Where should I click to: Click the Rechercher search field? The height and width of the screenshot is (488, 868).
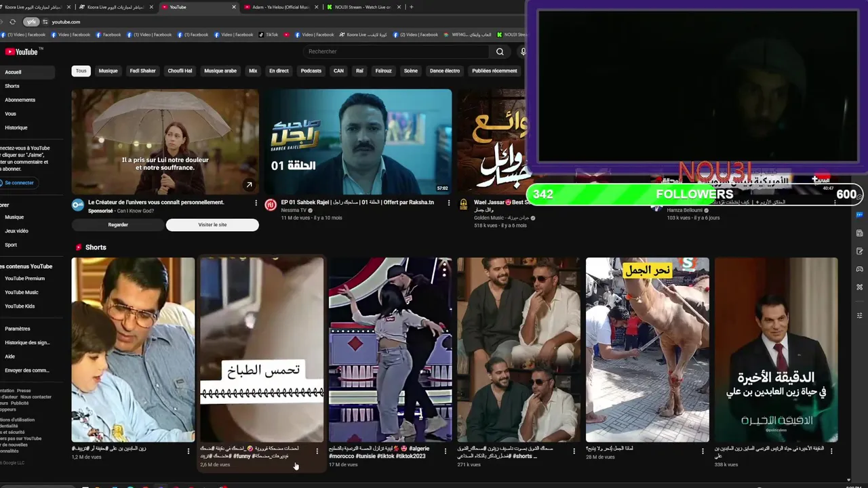point(396,52)
